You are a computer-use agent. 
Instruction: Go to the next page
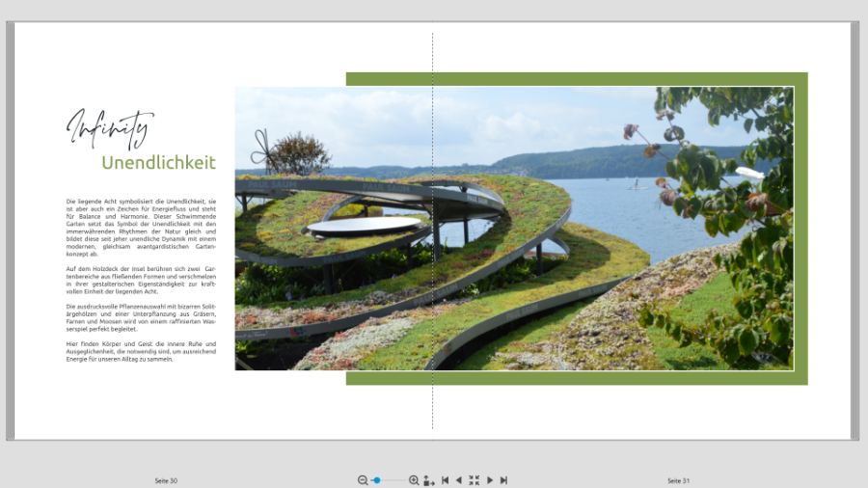point(490,480)
